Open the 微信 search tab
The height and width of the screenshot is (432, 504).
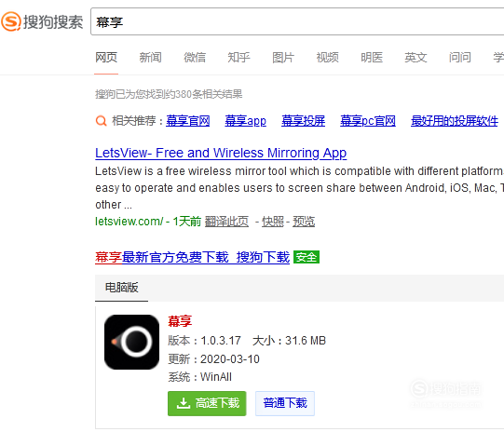click(195, 58)
